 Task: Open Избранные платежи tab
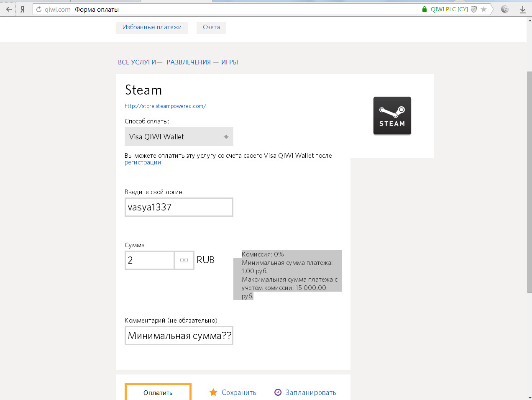click(x=152, y=27)
